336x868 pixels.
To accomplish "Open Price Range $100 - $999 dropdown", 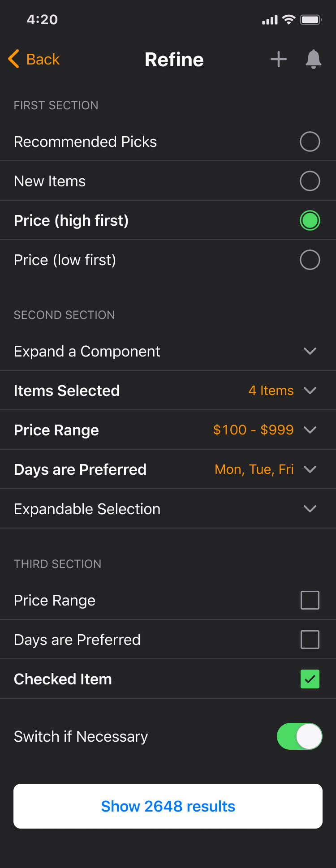I will tap(310, 430).
